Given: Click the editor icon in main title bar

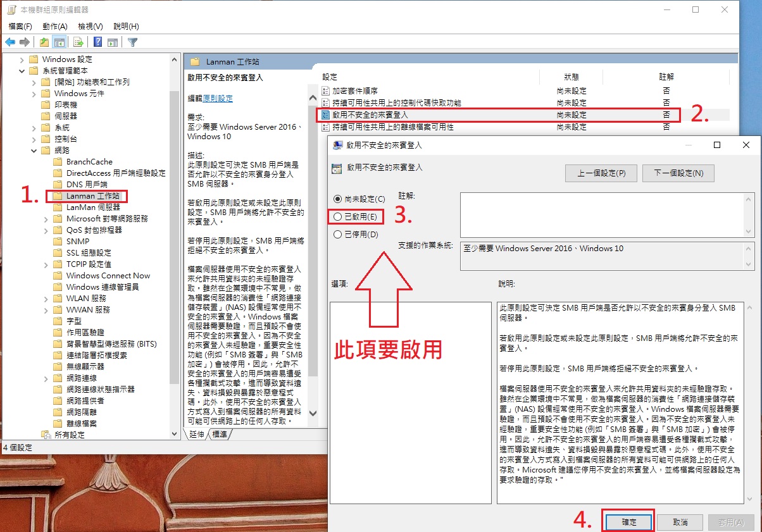Looking at the screenshot, I should pos(11,9).
